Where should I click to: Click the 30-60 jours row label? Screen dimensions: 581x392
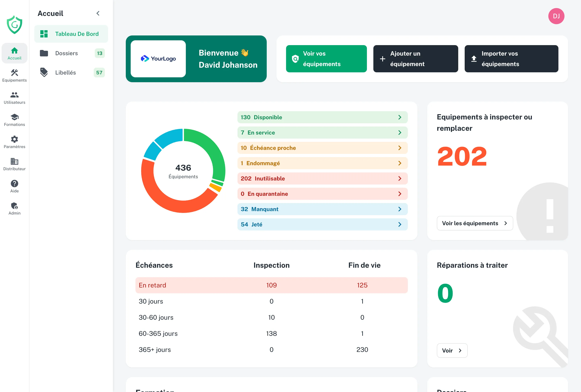[x=156, y=317]
